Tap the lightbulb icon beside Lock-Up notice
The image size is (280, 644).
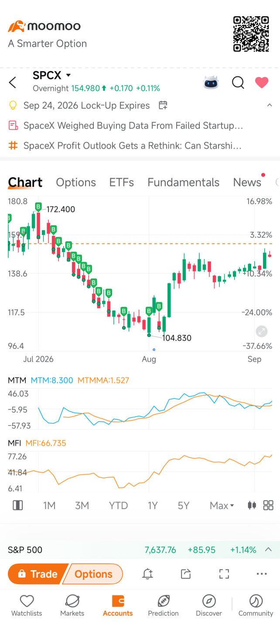[x=13, y=105]
